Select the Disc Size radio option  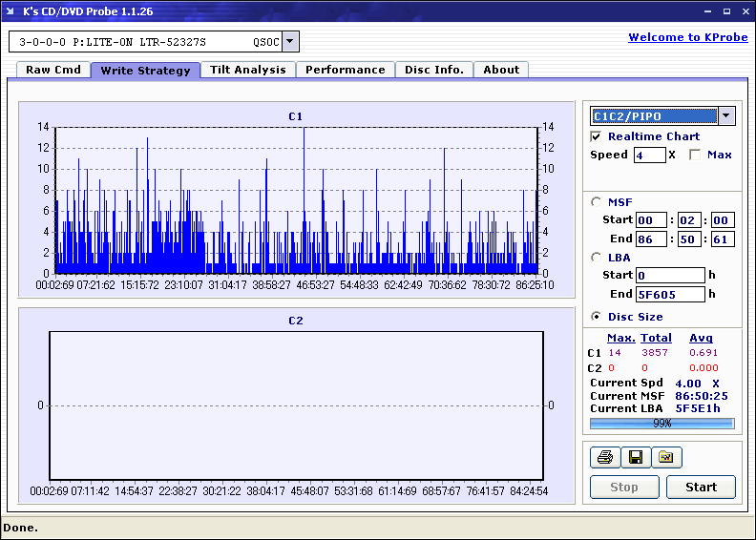(x=597, y=317)
